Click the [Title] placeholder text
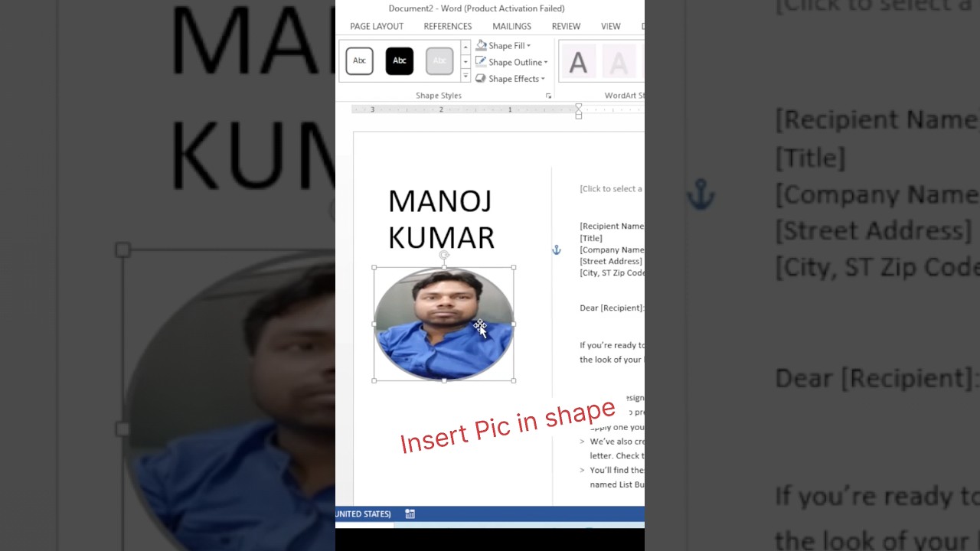 click(x=591, y=238)
